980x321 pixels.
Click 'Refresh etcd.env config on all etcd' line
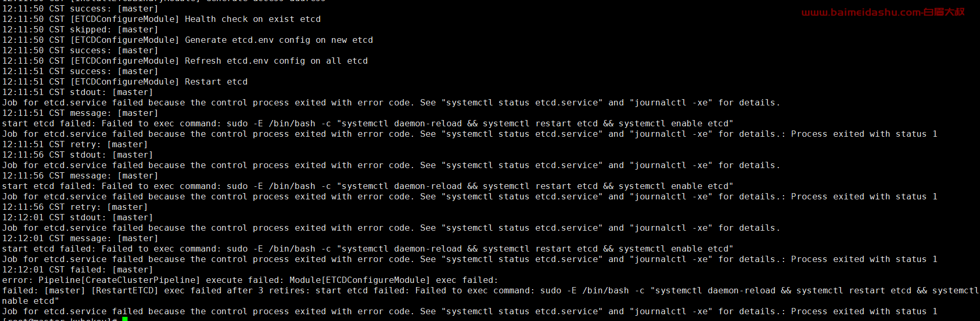click(185, 61)
